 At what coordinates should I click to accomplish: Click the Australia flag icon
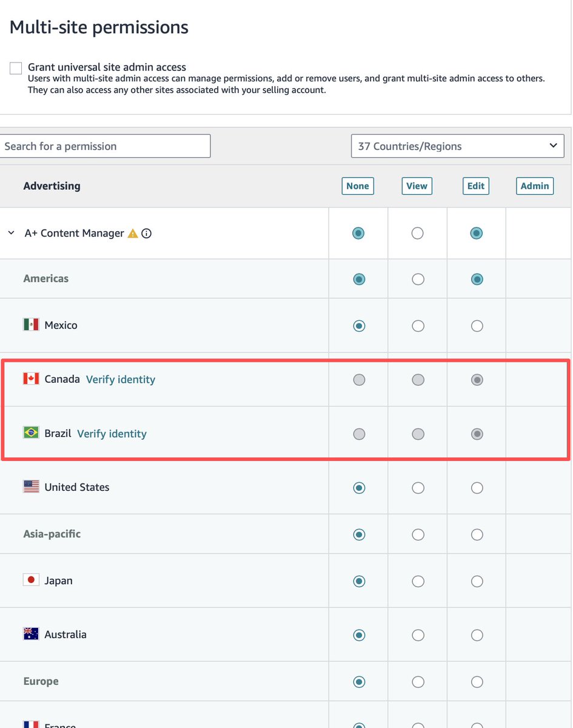pos(30,635)
